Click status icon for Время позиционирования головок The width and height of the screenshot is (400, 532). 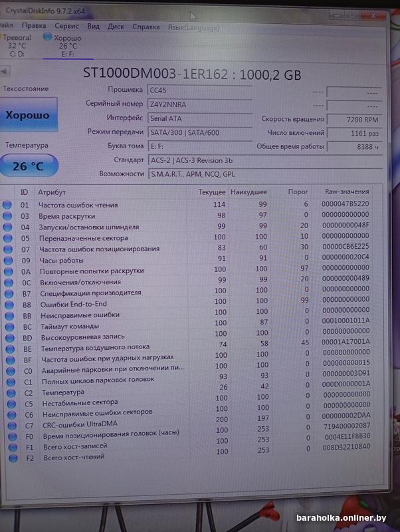coord(13,437)
